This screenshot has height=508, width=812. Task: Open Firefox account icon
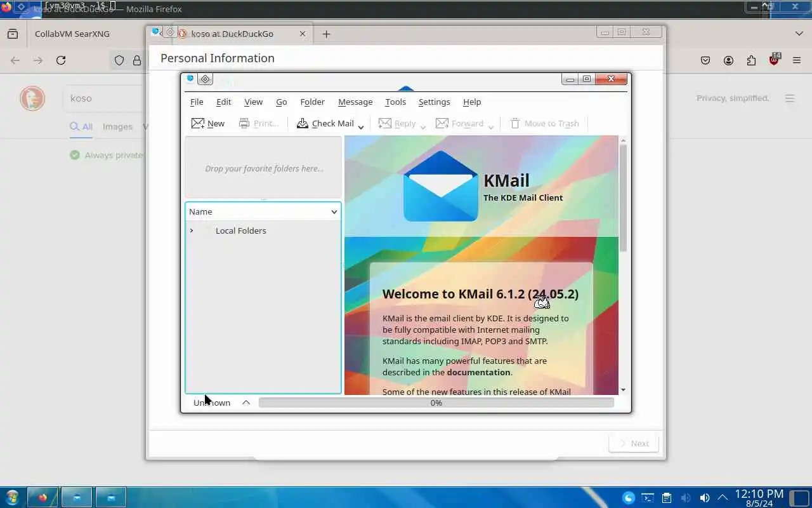point(728,60)
